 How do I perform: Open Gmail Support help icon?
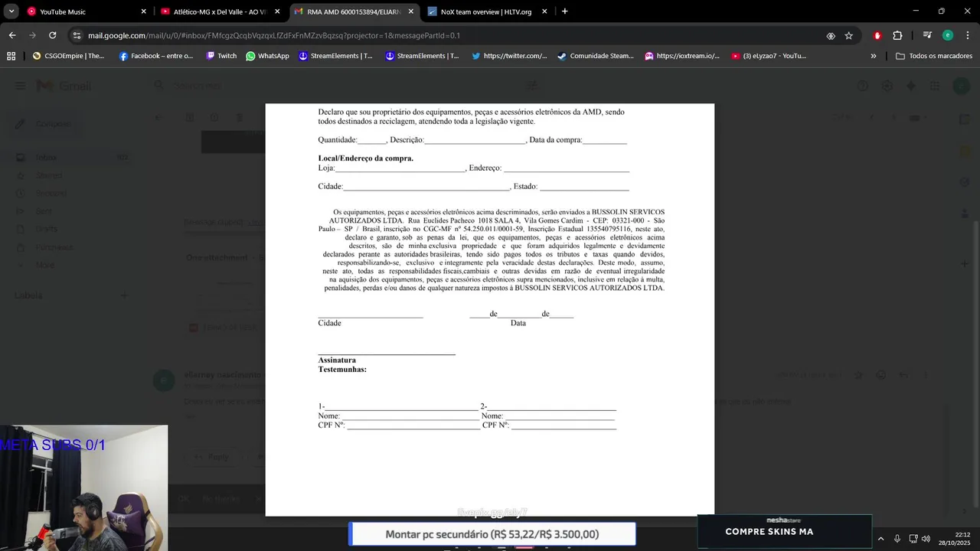(863, 86)
